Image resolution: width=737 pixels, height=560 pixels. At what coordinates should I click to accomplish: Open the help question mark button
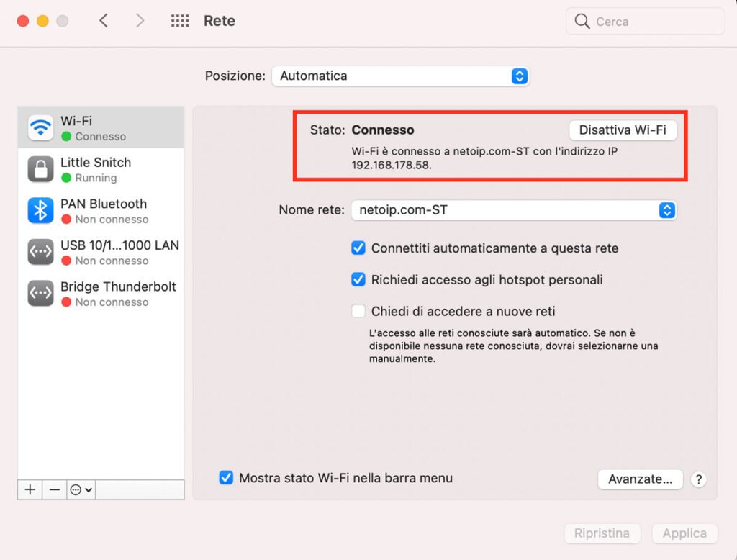coord(697,479)
